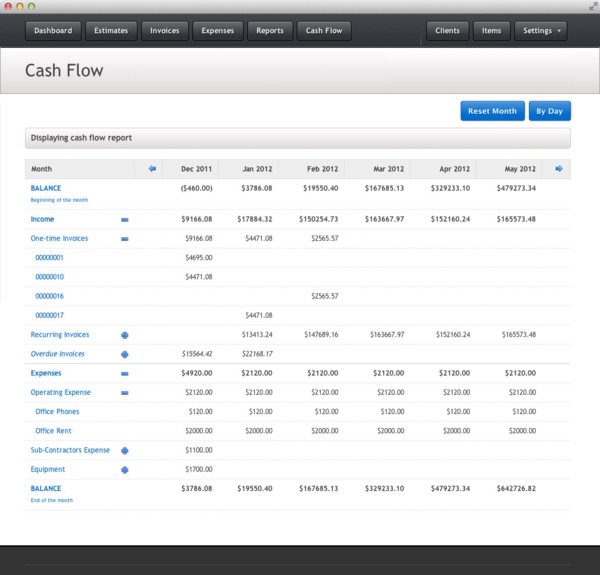The width and height of the screenshot is (600, 575).
Task: Expand the Recurring Invoices row
Action: pyautogui.click(x=125, y=335)
